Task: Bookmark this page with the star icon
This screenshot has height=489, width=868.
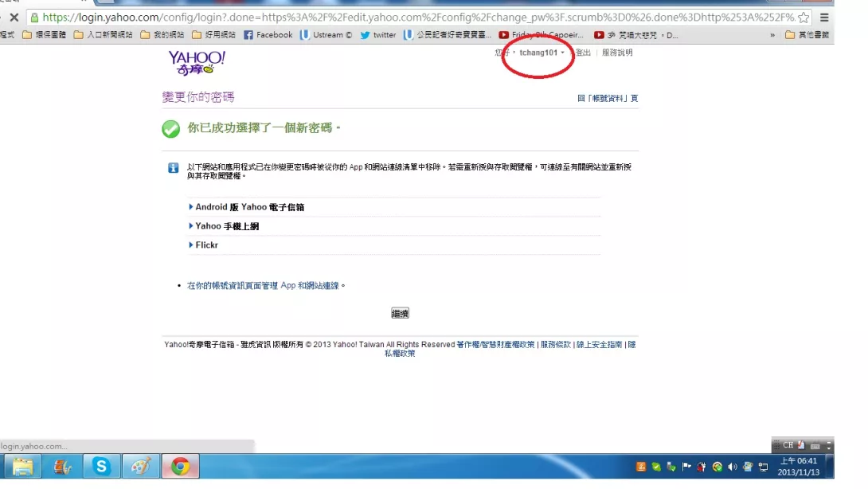Action: pos(803,17)
